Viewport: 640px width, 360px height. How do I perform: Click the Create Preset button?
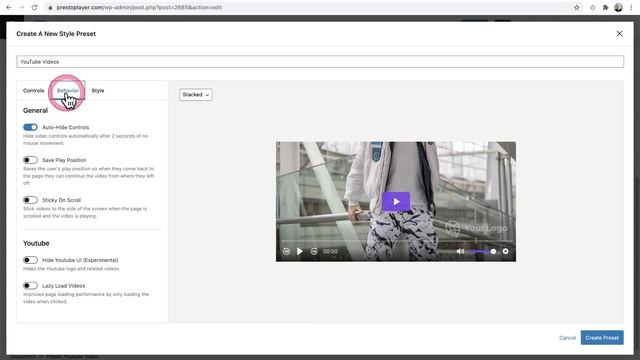click(602, 338)
